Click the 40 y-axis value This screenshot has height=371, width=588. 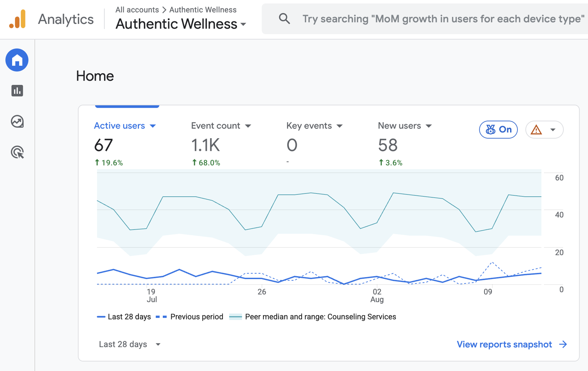(559, 215)
